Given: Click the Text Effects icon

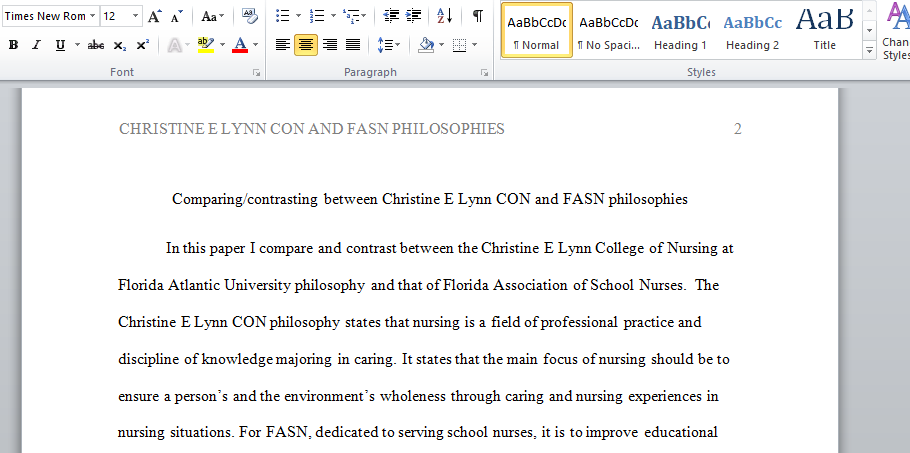Looking at the screenshot, I should click(175, 45).
